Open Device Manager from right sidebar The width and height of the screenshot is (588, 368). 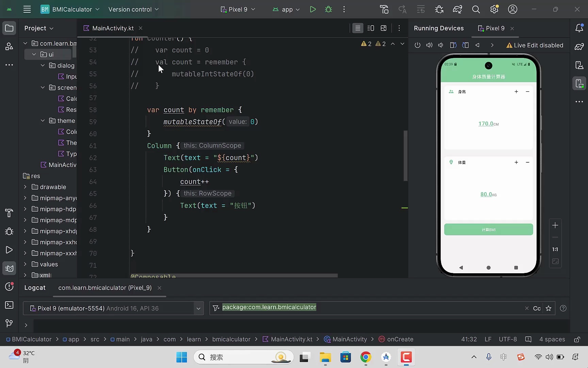point(579,65)
